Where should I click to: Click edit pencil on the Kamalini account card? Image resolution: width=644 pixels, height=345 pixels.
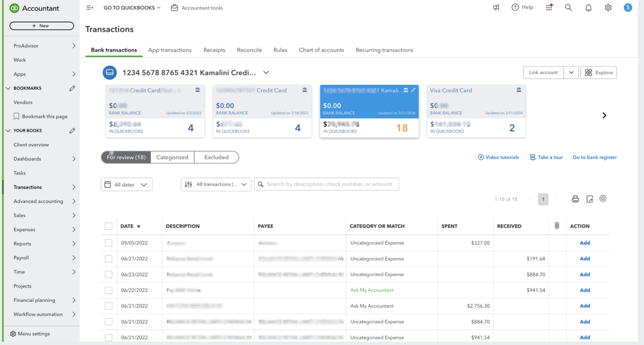pyautogui.click(x=413, y=90)
